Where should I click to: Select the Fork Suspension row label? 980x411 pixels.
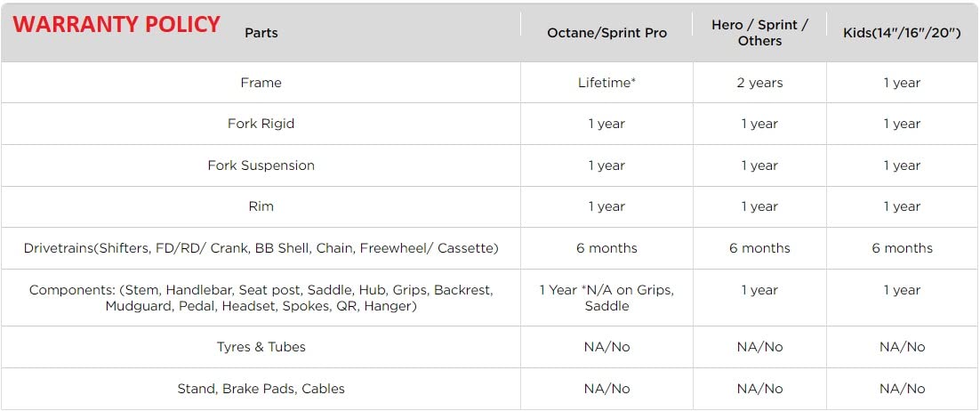pyautogui.click(x=261, y=165)
